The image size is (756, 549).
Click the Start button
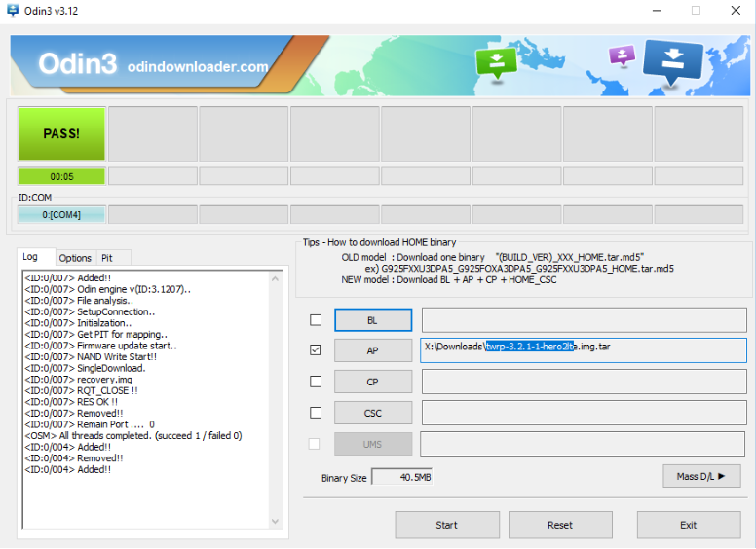point(447,525)
